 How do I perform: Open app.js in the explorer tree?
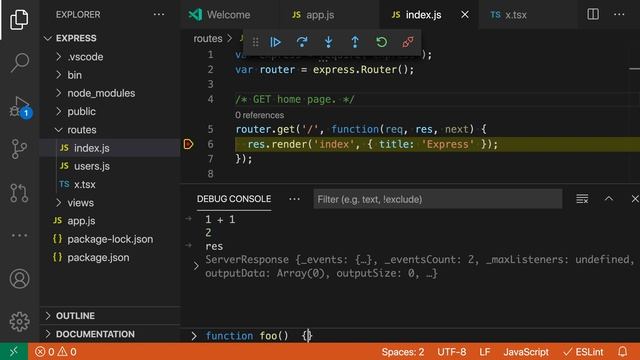110,221
